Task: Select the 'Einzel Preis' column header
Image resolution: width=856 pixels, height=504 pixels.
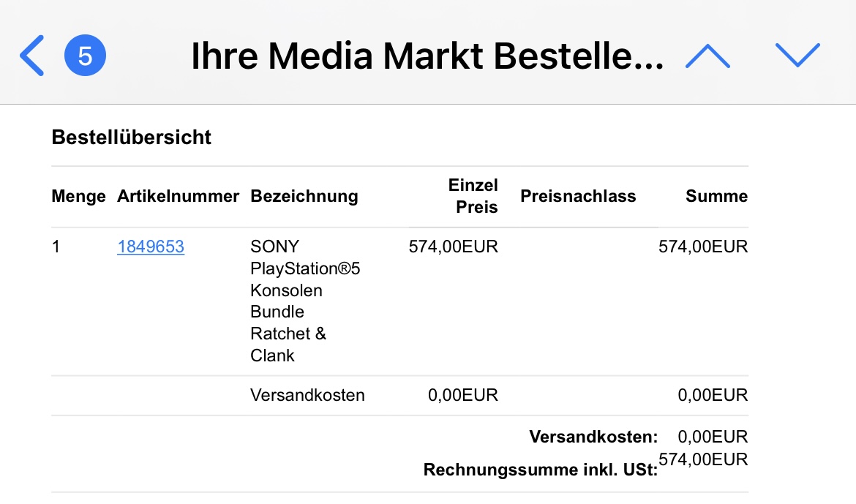Action: tap(473, 196)
